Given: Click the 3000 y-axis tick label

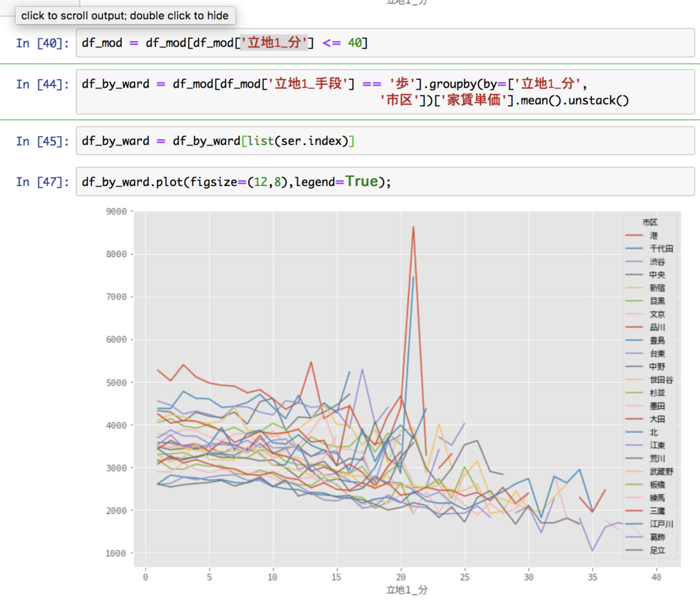Looking at the screenshot, I should pyautogui.click(x=116, y=468).
